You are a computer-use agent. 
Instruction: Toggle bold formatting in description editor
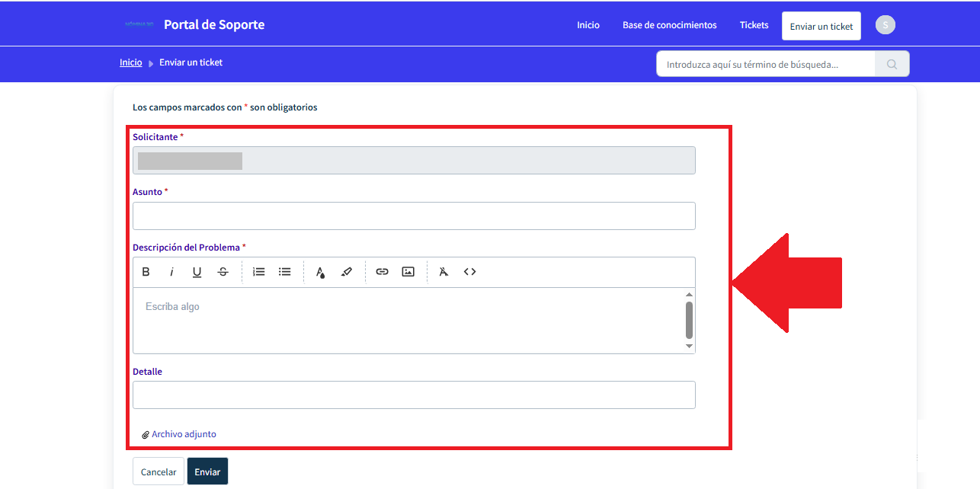pos(146,272)
